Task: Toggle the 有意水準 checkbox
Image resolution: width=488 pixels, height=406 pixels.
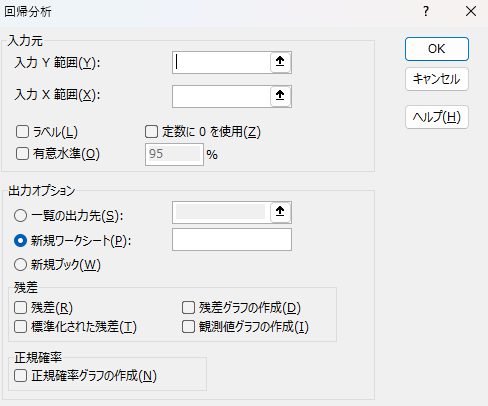Action: click(22, 154)
